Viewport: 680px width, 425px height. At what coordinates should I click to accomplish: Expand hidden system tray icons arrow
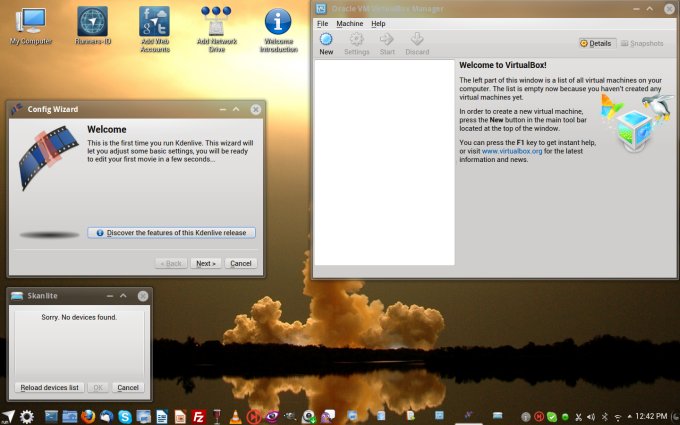630,416
